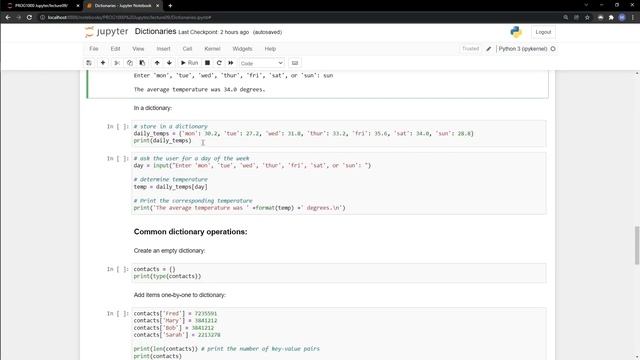Screen dimensions: 640x360
Task: Open the View menu
Action: [x=138, y=49]
